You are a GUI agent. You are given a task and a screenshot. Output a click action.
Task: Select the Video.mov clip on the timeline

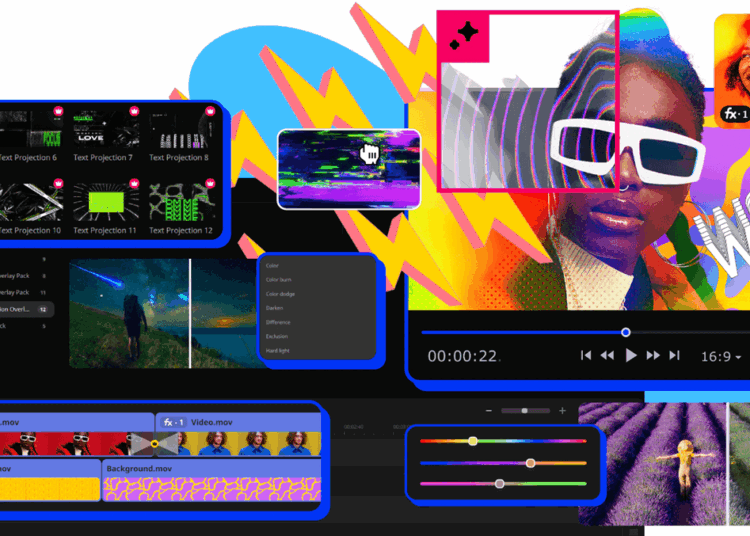(x=238, y=434)
